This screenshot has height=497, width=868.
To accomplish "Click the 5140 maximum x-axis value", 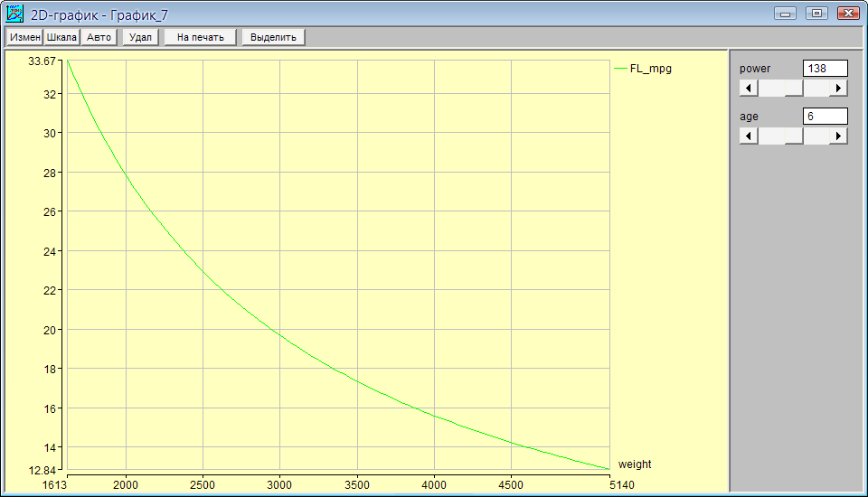I will [622, 485].
